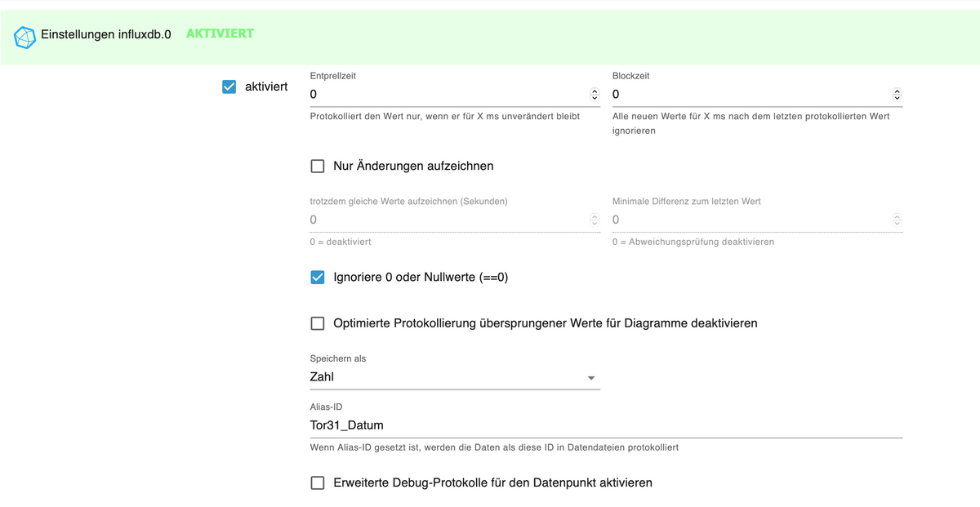The image size is (980, 507).
Task: Focus the Blockzeit input field
Action: (747, 95)
